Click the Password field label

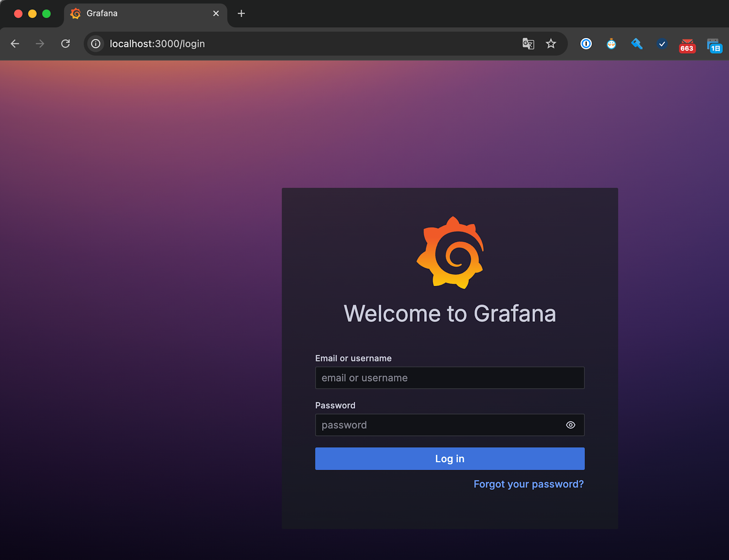335,405
